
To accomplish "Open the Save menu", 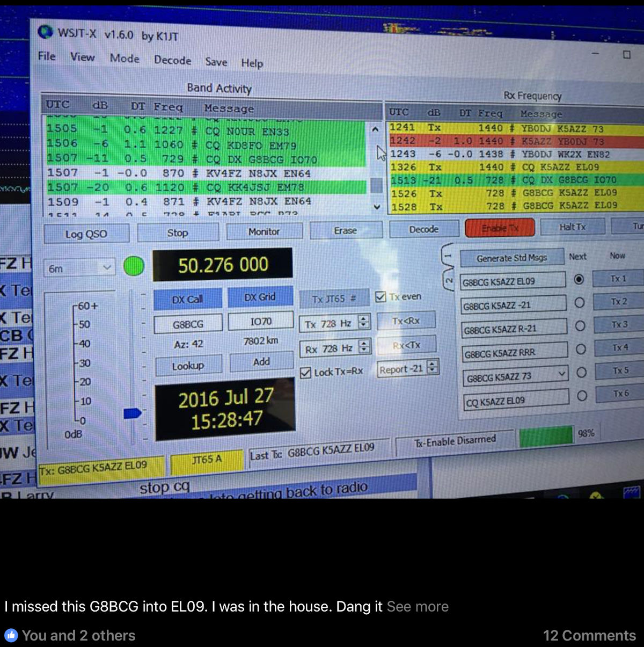I will coord(216,62).
